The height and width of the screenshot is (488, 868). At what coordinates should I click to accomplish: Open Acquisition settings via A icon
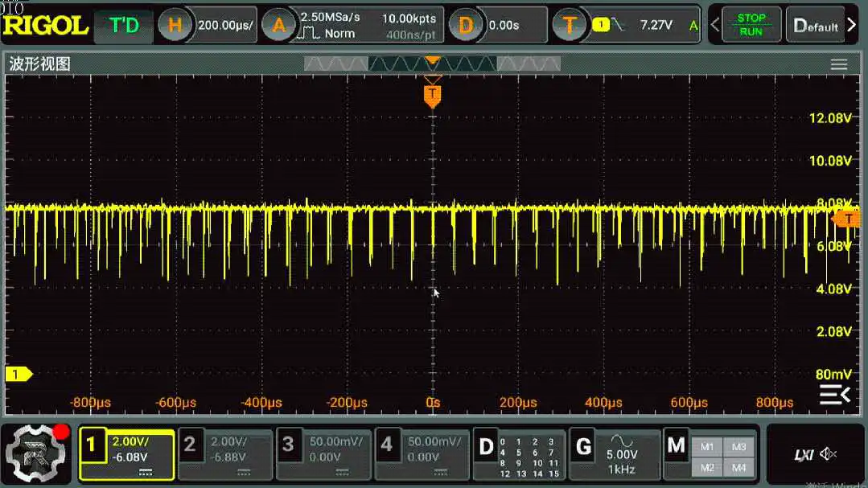(278, 25)
